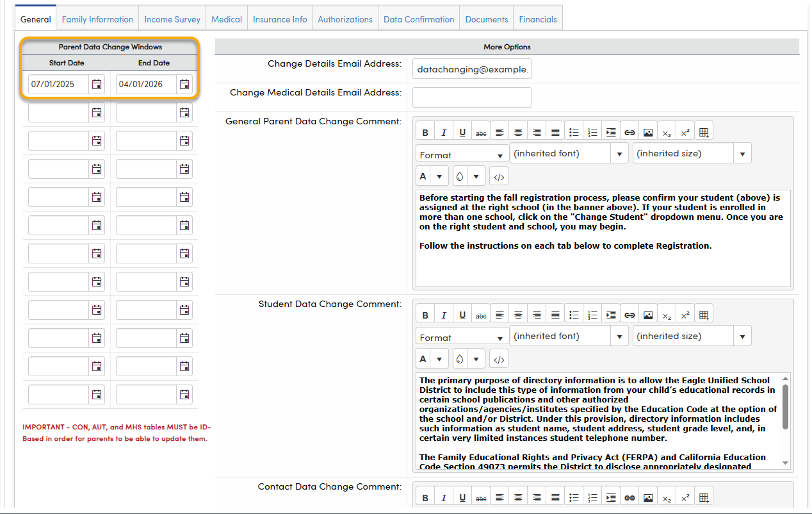
Task: Open calendar picker for 07/01/2025 start date
Action: tap(97, 84)
